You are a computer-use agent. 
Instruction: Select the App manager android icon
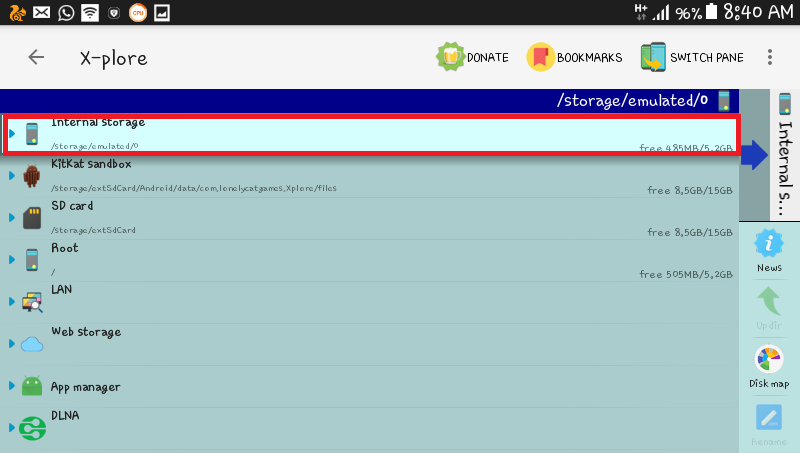point(32,386)
